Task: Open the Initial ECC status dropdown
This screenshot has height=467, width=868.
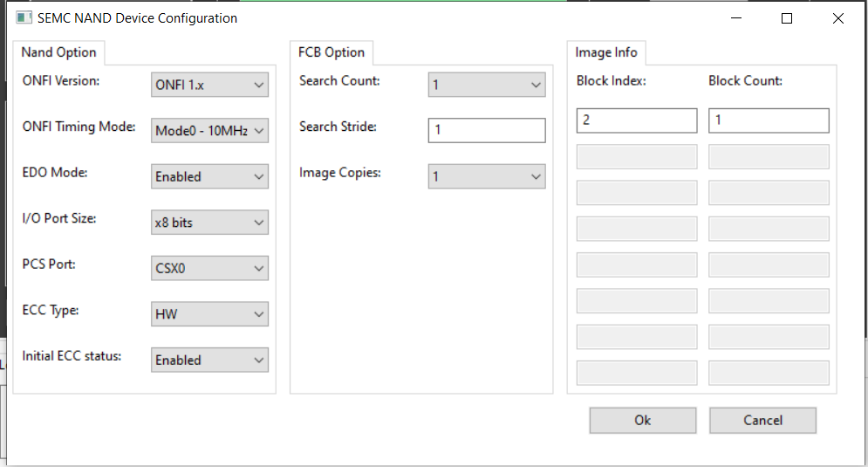Action: [x=209, y=360]
